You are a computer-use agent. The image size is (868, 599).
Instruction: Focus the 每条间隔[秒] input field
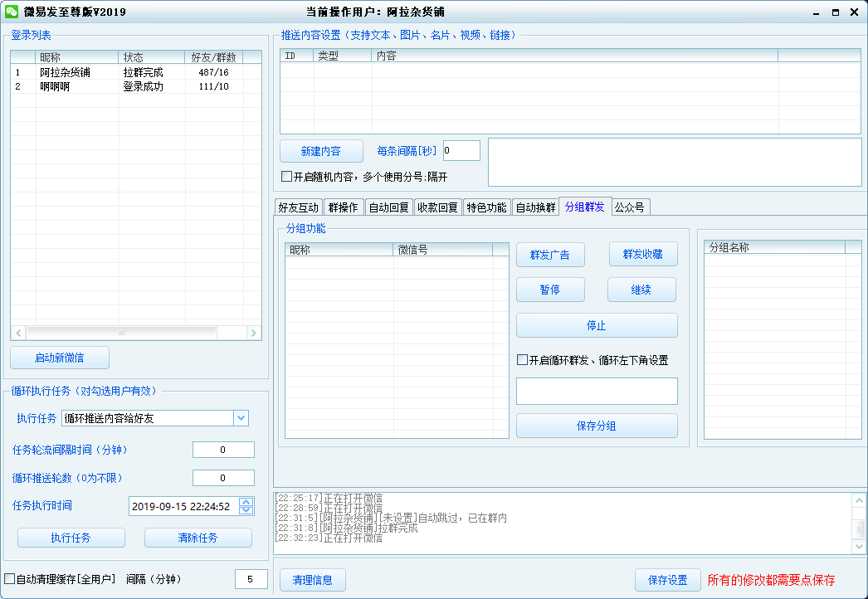[x=461, y=151]
